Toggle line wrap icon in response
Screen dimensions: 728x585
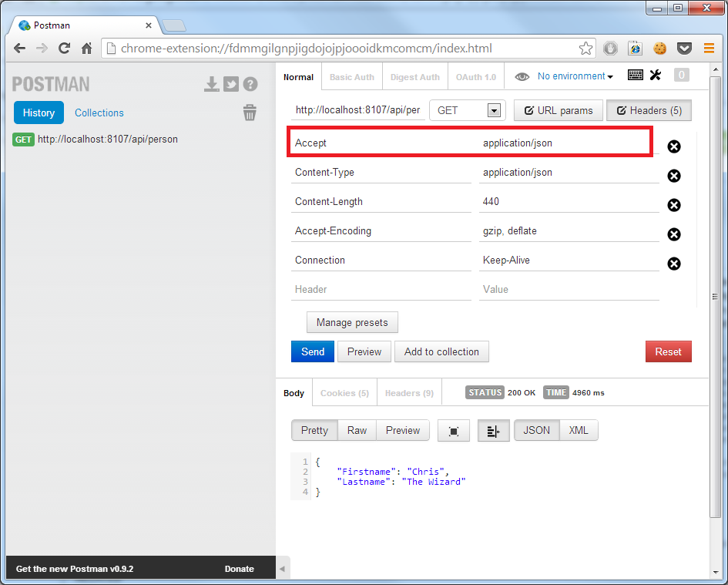pos(494,431)
